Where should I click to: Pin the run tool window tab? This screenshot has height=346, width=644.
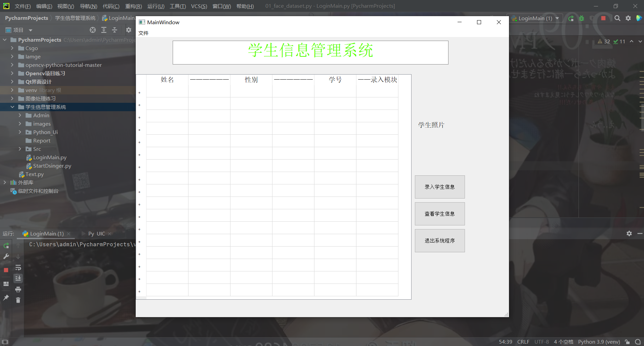point(6,298)
